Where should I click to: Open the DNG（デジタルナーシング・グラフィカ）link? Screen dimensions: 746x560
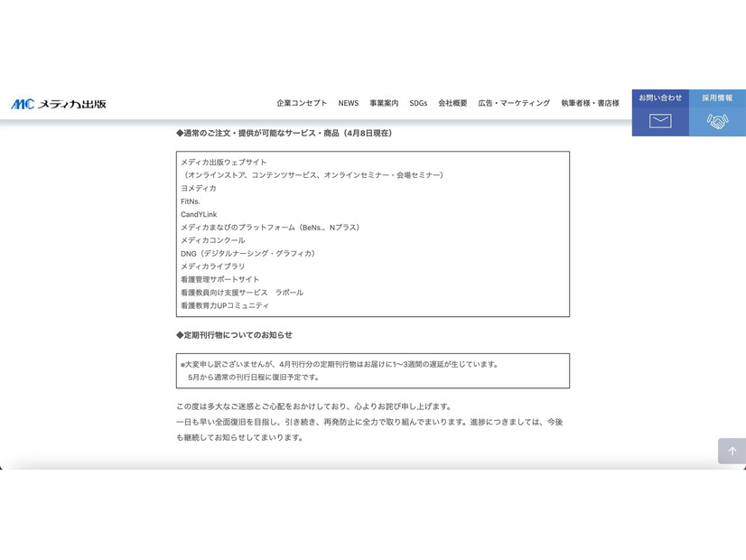(247, 254)
